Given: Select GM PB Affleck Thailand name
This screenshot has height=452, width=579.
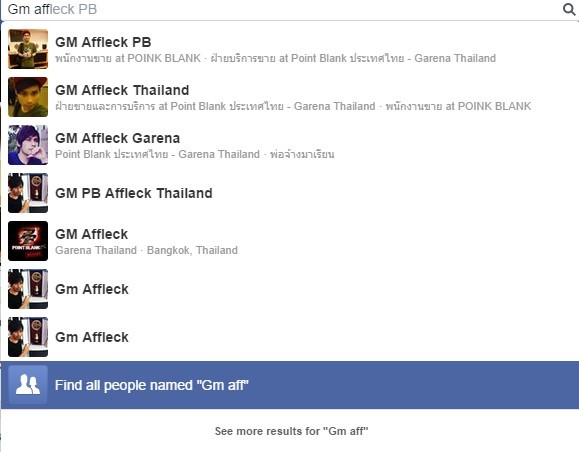Looking at the screenshot, I should pos(134,193).
